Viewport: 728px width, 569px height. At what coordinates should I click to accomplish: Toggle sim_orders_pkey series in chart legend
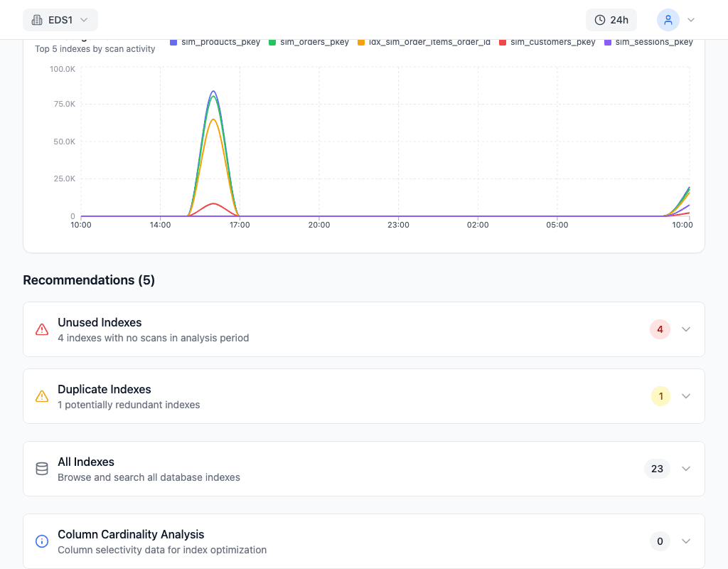(314, 43)
